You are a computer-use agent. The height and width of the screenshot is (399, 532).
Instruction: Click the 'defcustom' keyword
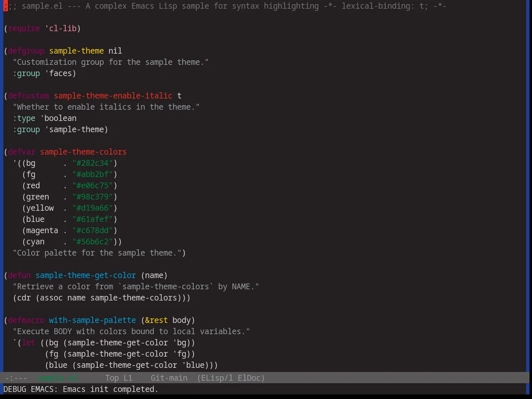(x=28, y=96)
